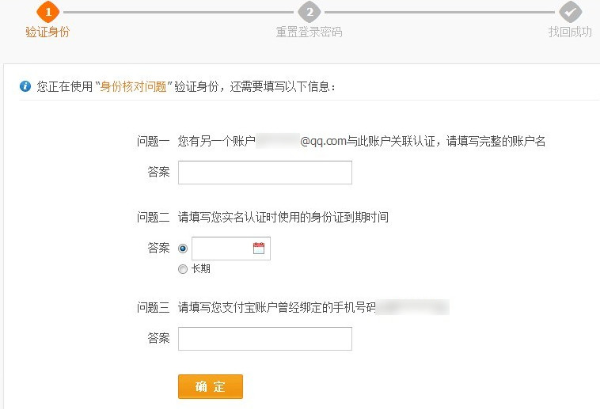Image resolution: width=600 pixels, height=409 pixels.
Task: Click the 问题二 ID expiry question text
Action: (283, 216)
